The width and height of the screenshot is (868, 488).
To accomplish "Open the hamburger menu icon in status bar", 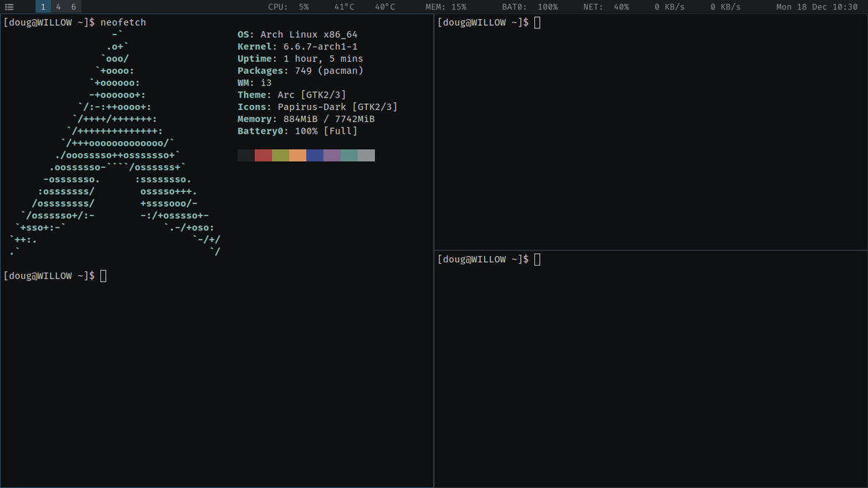I will click(9, 7).
